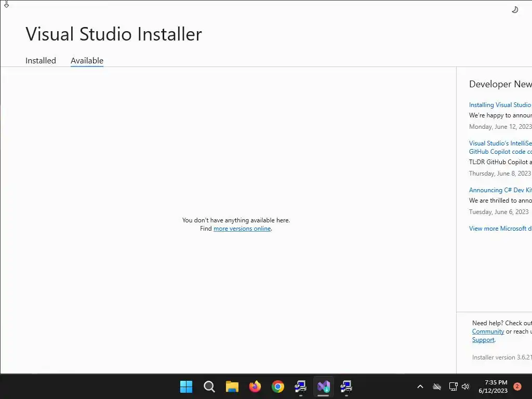Switch to the Installed tab
Image resolution: width=532 pixels, height=399 pixels.
pyautogui.click(x=41, y=60)
